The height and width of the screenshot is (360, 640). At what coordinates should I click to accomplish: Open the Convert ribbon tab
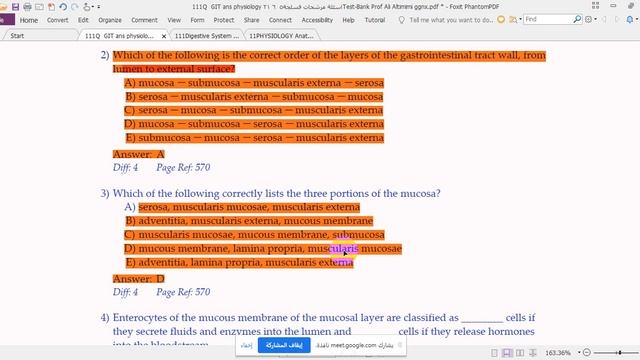pos(58,20)
